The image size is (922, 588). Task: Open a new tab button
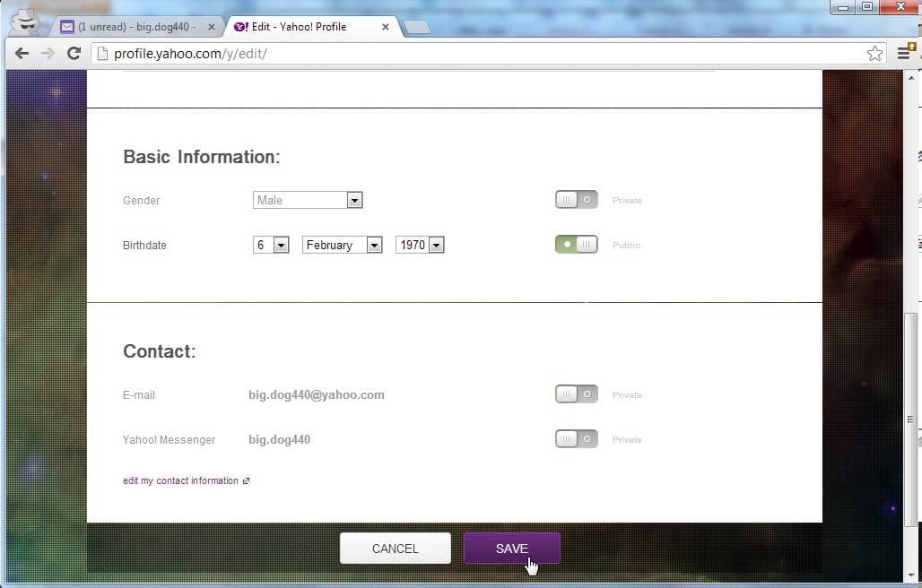(x=417, y=27)
